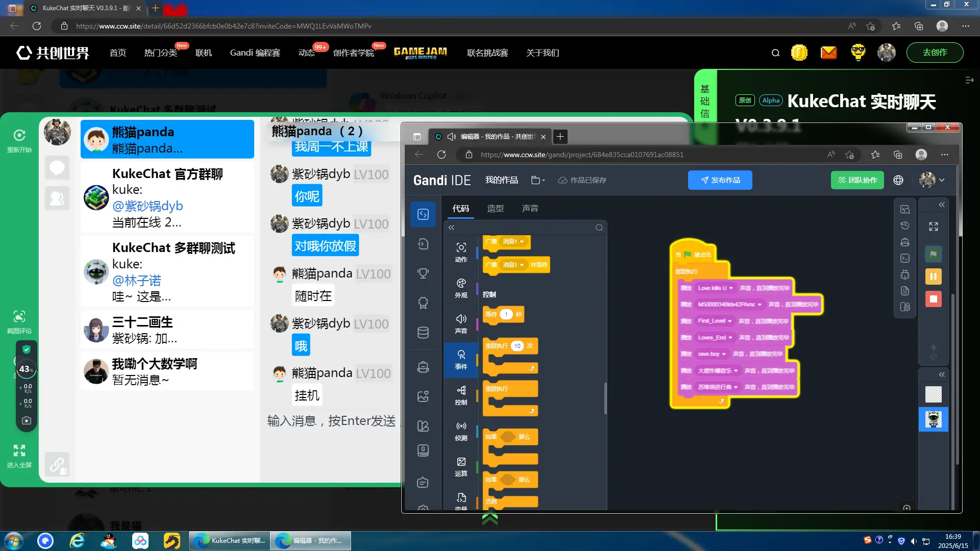Viewport: 980px width, 551px height.
Task: Open the globe language icon in Gandi IDE
Action: point(898,180)
